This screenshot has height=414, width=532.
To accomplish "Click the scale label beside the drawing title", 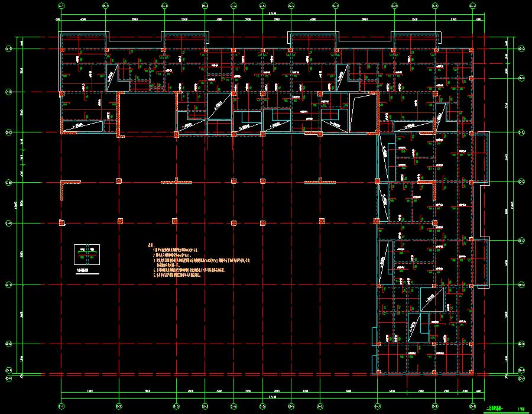I will click(521, 409).
